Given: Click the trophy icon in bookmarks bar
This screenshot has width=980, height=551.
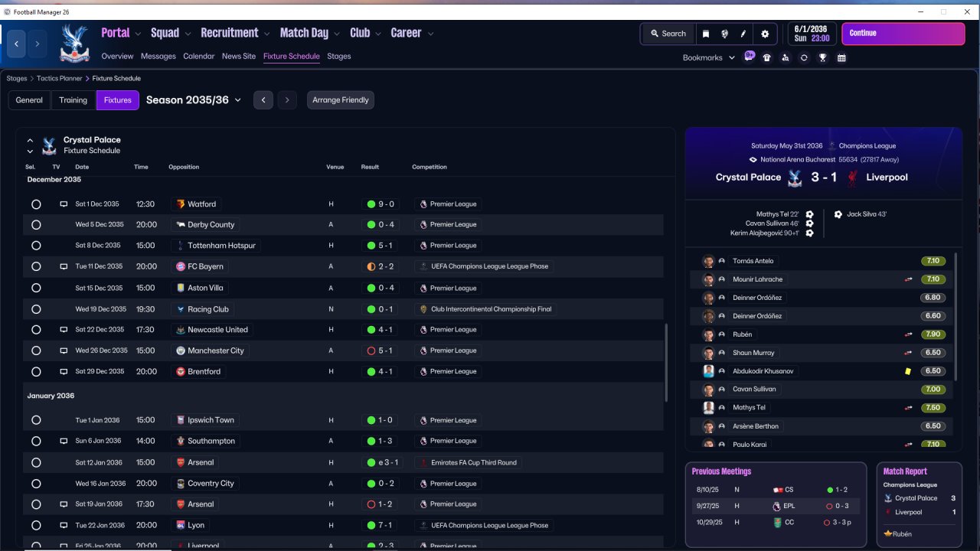Looking at the screenshot, I should pos(822,57).
